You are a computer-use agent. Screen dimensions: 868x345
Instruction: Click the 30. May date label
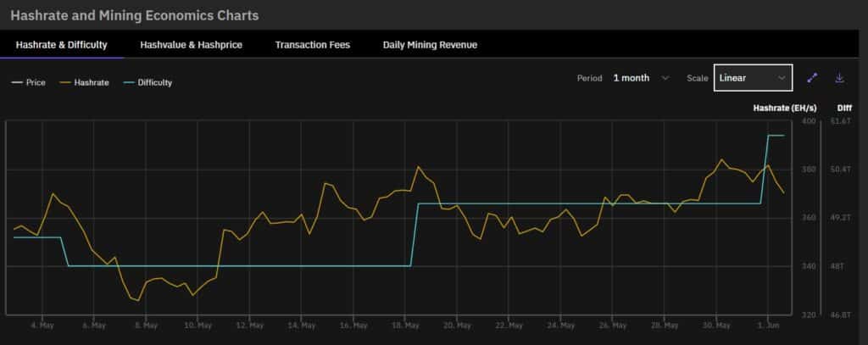716,326
